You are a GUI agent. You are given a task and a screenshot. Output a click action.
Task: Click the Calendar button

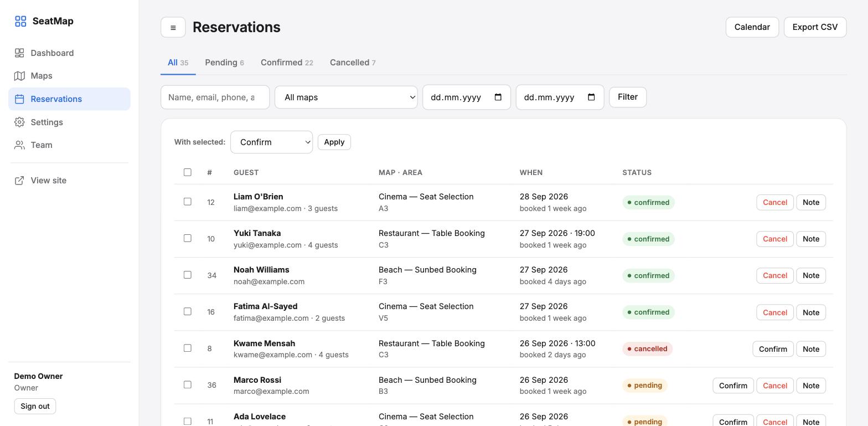tap(752, 27)
